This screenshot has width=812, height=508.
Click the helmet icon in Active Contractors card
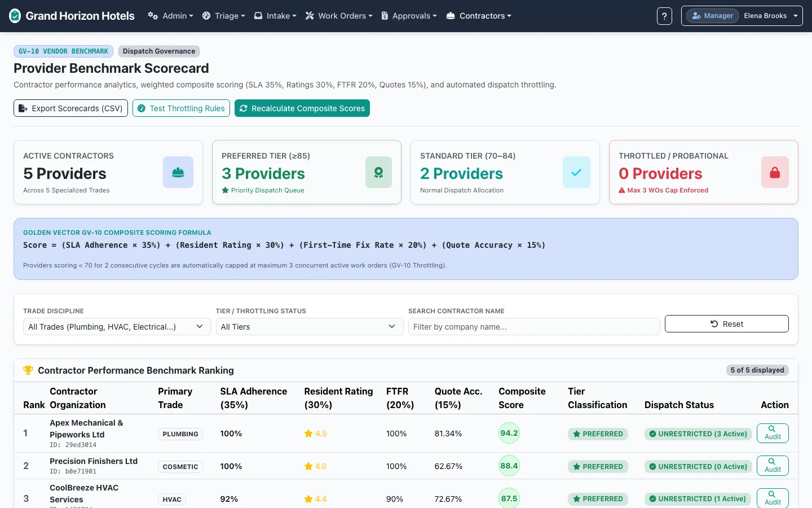[178, 172]
